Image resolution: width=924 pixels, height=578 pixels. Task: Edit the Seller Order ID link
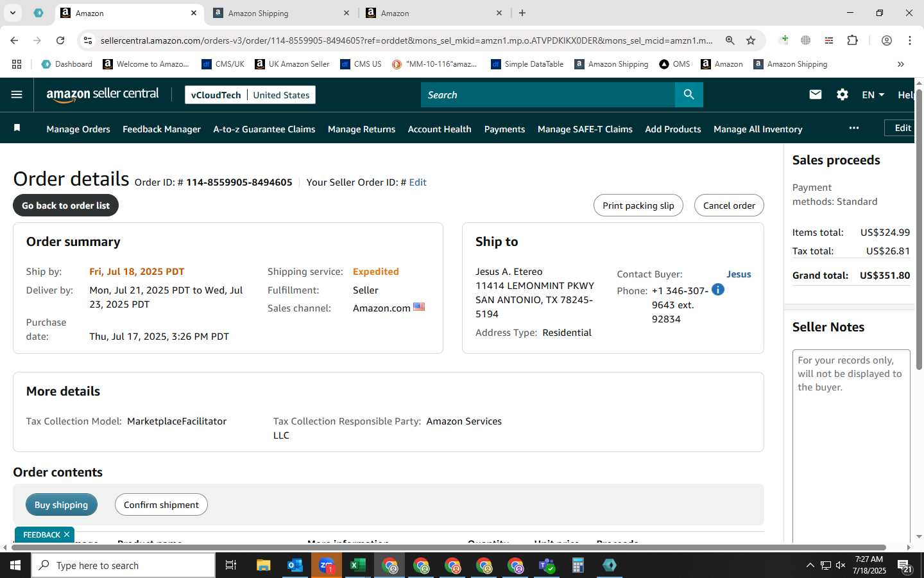coord(418,182)
